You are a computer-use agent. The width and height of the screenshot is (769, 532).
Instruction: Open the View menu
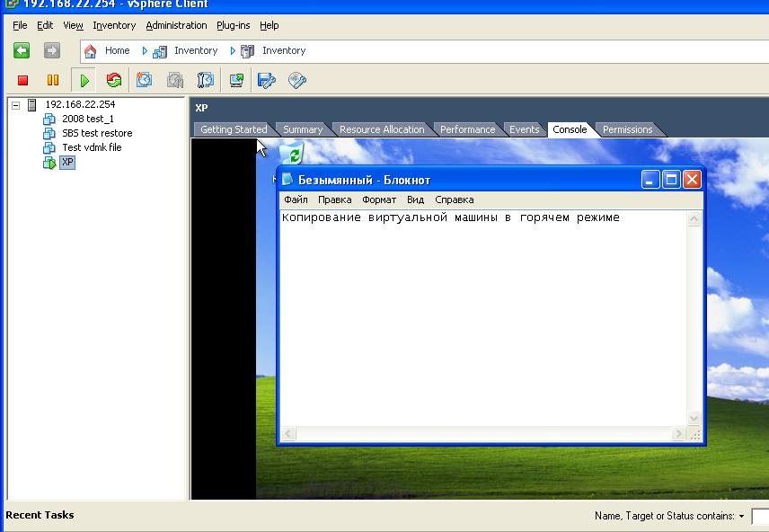coord(73,25)
